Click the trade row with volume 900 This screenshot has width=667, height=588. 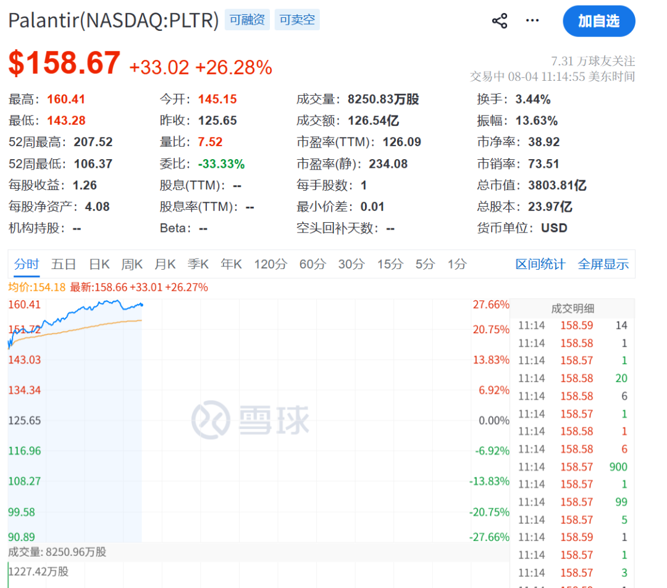point(573,467)
